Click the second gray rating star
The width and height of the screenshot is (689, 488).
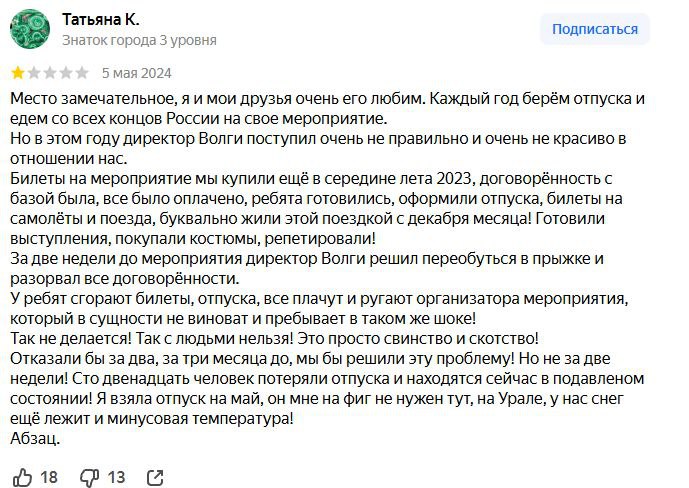34,73
